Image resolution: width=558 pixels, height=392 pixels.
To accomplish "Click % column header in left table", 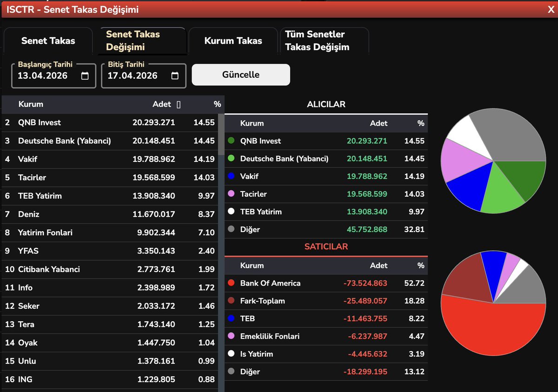I will point(217,104).
